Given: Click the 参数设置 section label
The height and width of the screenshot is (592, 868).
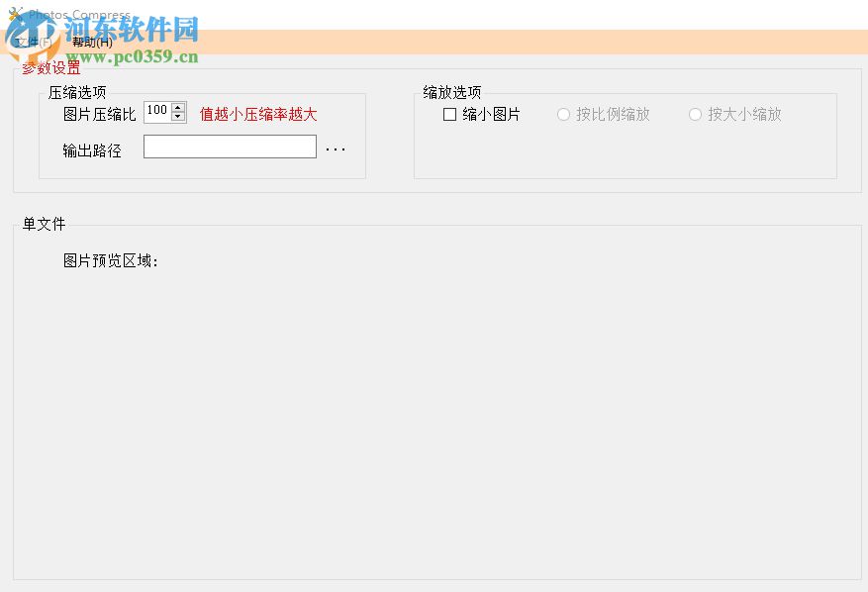Looking at the screenshot, I should [x=48, y=68].
